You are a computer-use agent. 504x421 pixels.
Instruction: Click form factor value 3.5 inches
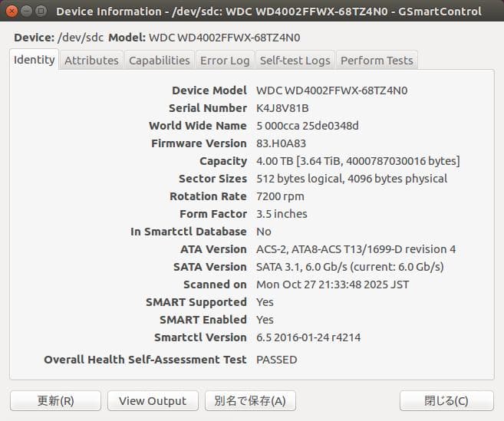coord(282,214)
